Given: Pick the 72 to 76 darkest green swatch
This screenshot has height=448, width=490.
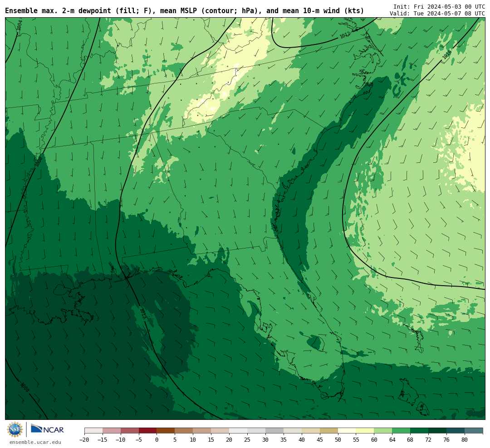Looking at the screenshot, I should pos(438,431).
